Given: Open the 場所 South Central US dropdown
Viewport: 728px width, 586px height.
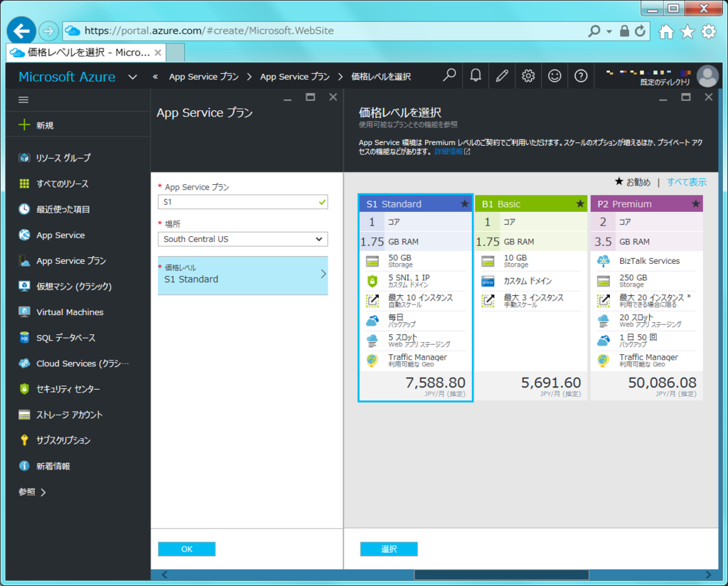Looking at the screenshot, I should tap(243, 239).
